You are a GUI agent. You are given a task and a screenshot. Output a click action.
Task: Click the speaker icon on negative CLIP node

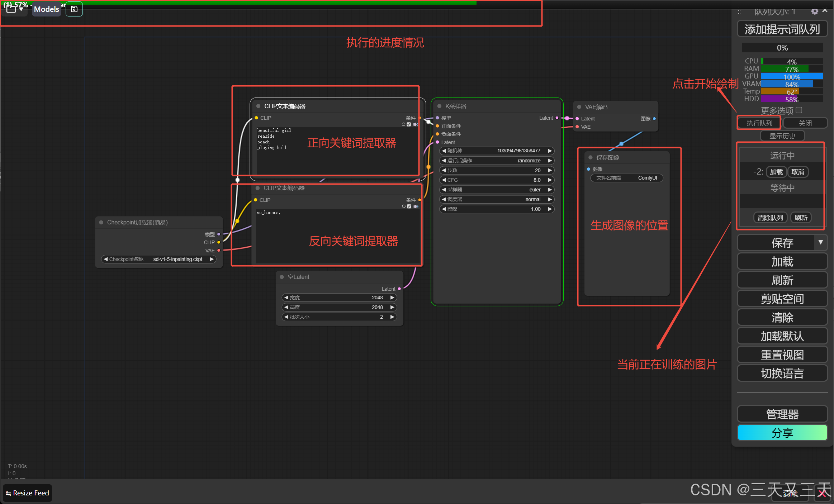click(x=416, y=206)
